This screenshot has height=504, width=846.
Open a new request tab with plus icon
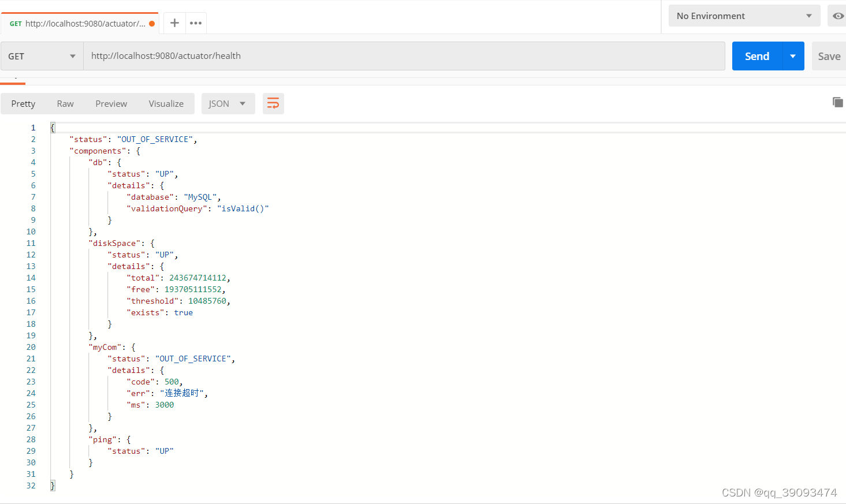174,23
